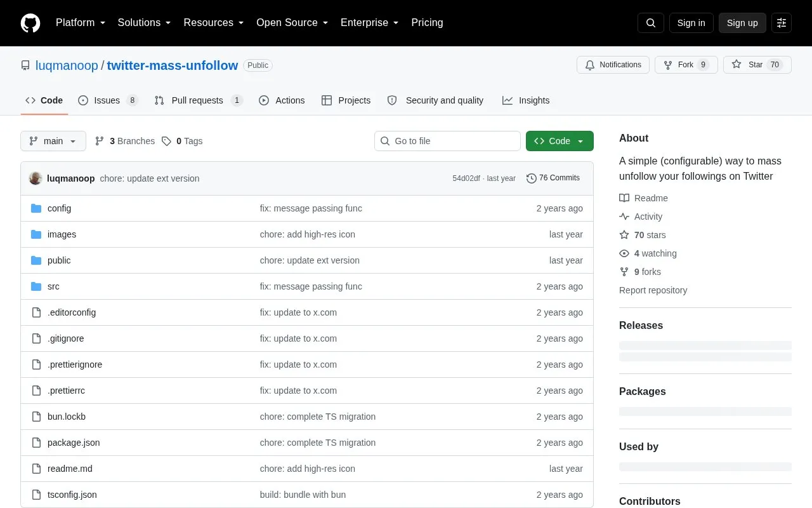The width and height of the screenshot is (812, 508).
Task: Open commit hash 54d02df
Action: (x=466, y=178)
